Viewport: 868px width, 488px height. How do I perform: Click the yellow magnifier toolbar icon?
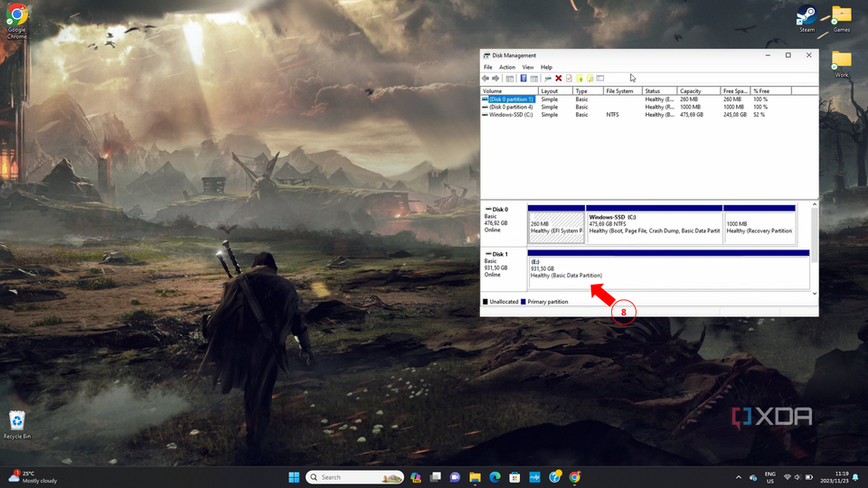(x=590, y=79)
